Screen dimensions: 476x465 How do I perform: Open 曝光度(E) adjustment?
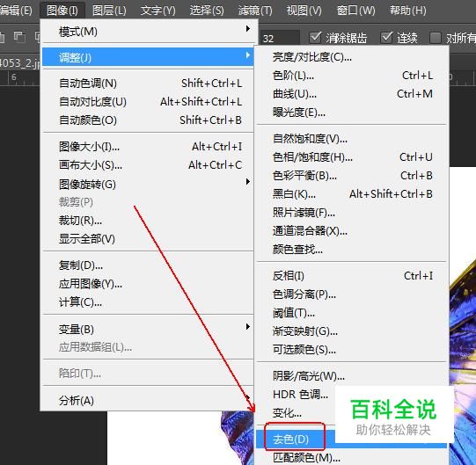pyautogui.click(x=352, y=113)
